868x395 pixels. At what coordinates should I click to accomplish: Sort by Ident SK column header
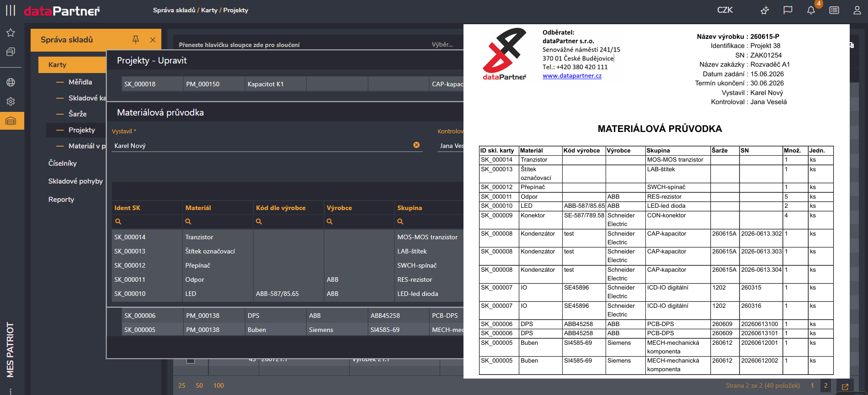click(x=128, y=208)
